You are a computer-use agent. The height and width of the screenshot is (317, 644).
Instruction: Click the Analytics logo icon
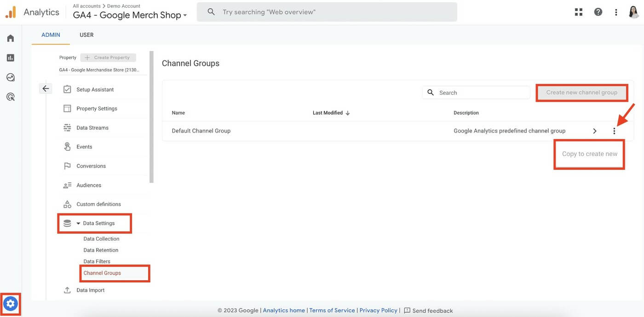tap(10, 12)
